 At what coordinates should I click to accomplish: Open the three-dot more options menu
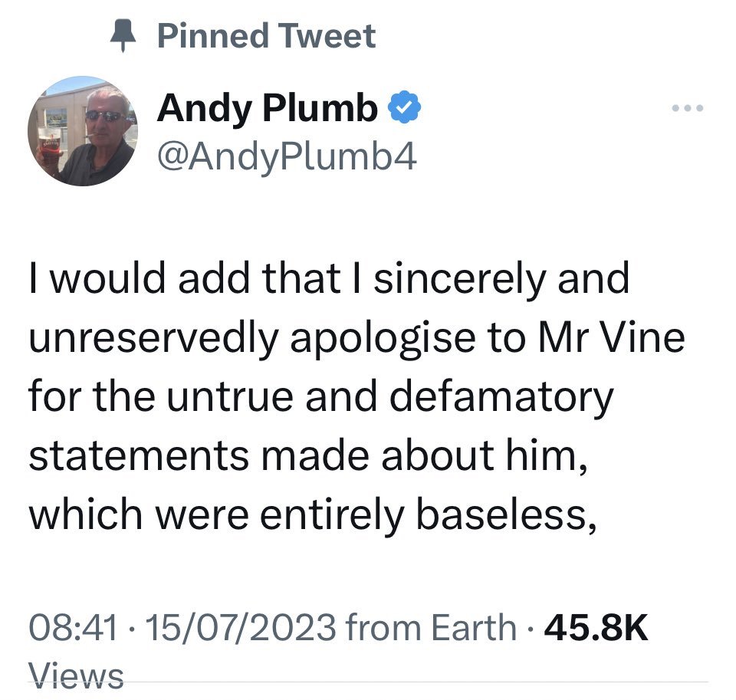pos(687,108)
